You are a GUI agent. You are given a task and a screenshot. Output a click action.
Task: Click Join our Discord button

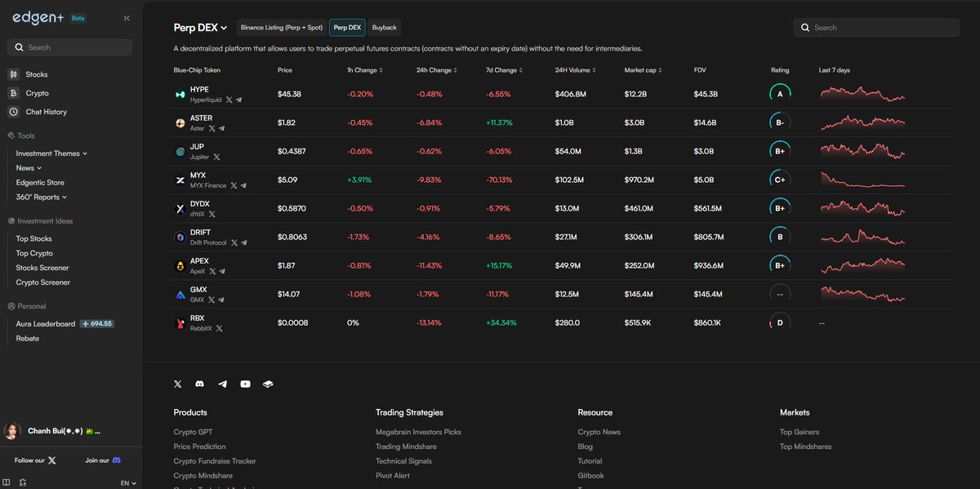coord(103,460)
